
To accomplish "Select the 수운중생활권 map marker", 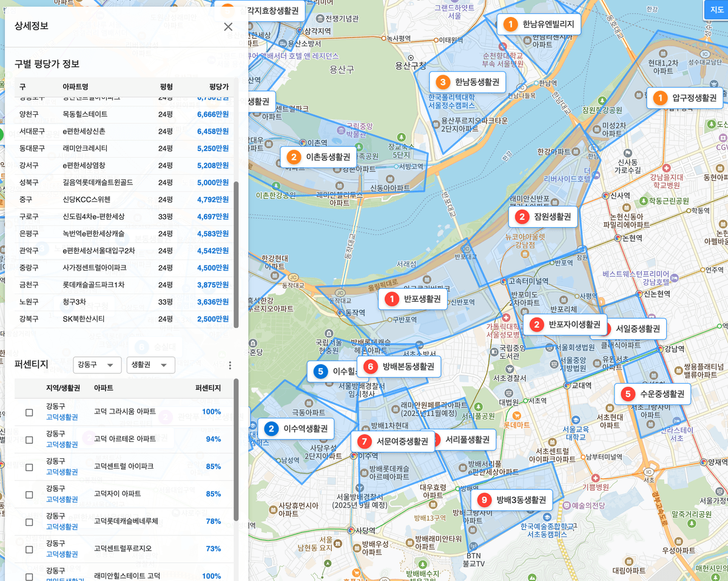I will (653, 394).
